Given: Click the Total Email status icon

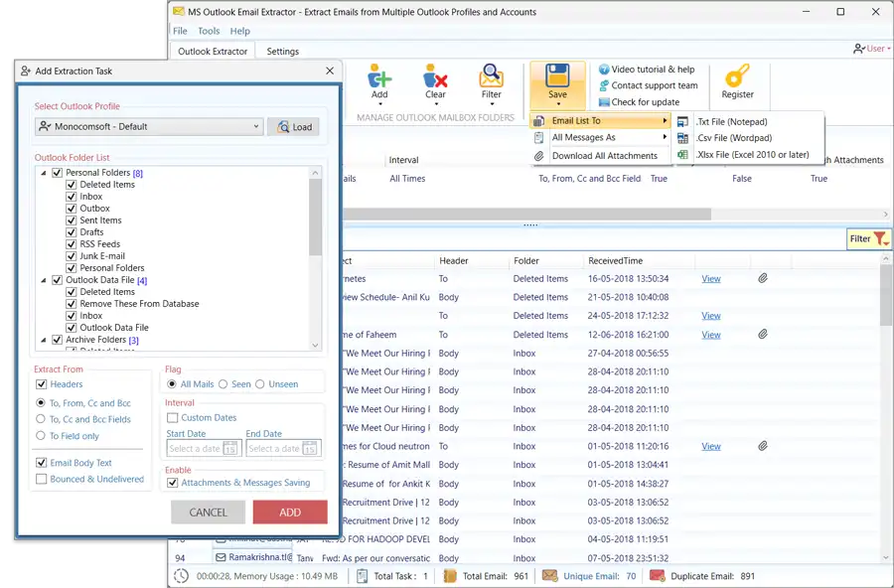Looking at the screenshot, I should (450, 576).
